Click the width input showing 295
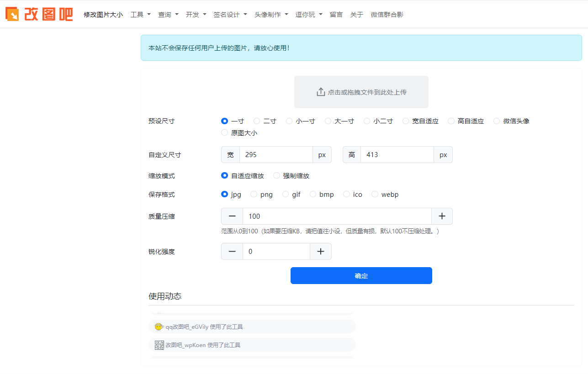The height and width of the screenshot is (374, 588). pos(276,154)
